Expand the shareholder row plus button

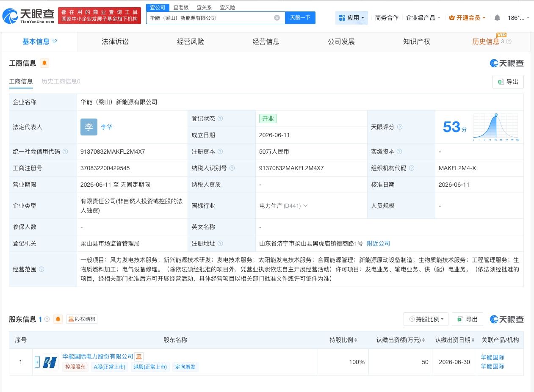(37, 362)
